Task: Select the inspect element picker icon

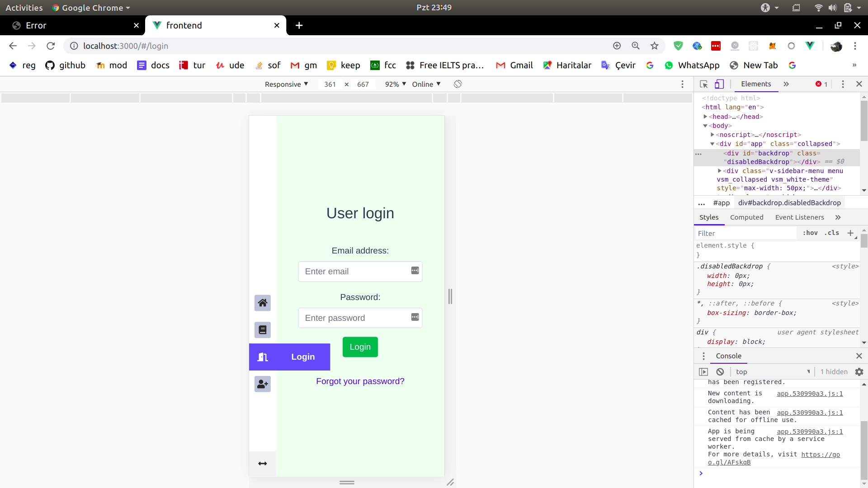Action: tap(703, 84)
